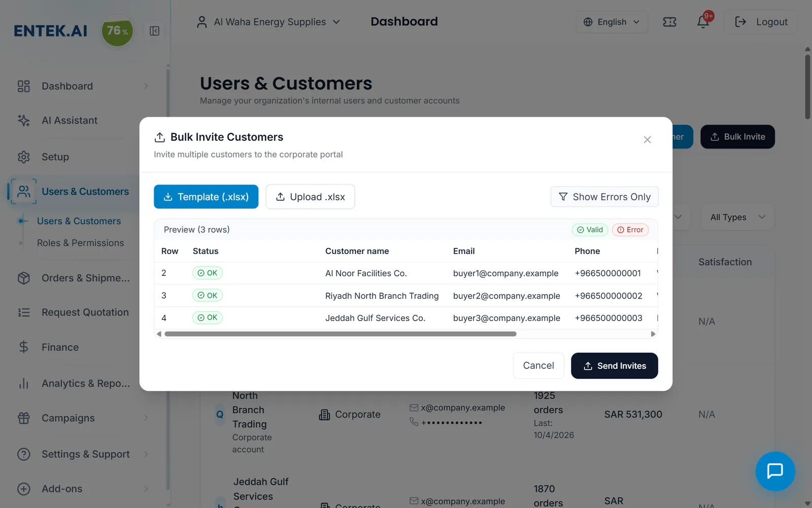Click the Send Invites button

[614, 366]
